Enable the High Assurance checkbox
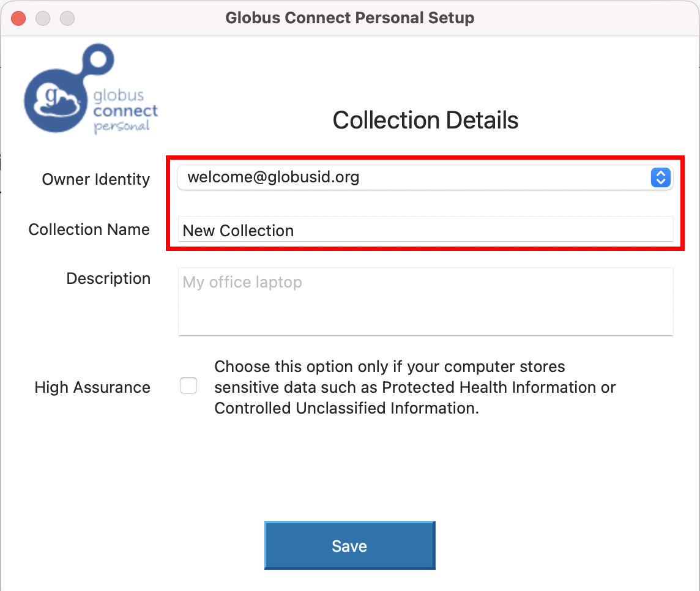Viewport: 700px width, 591px height. point(188,385)
